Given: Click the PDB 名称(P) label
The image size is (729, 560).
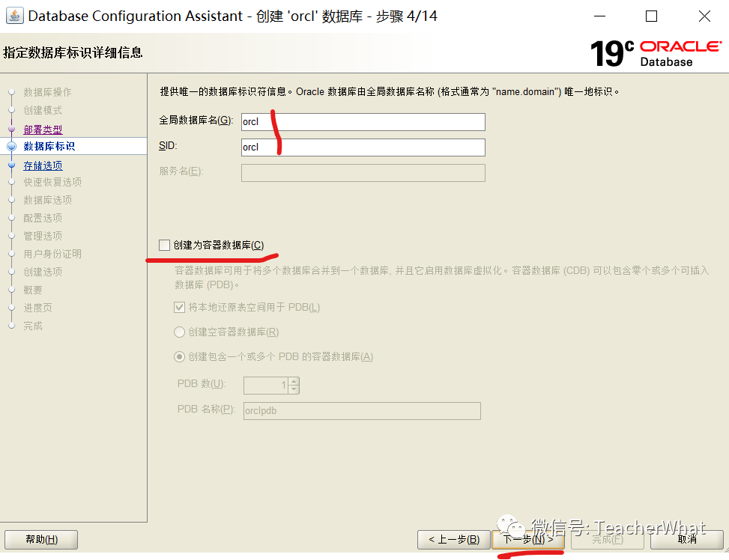Looking at the screenshot, I should point(206,409).
